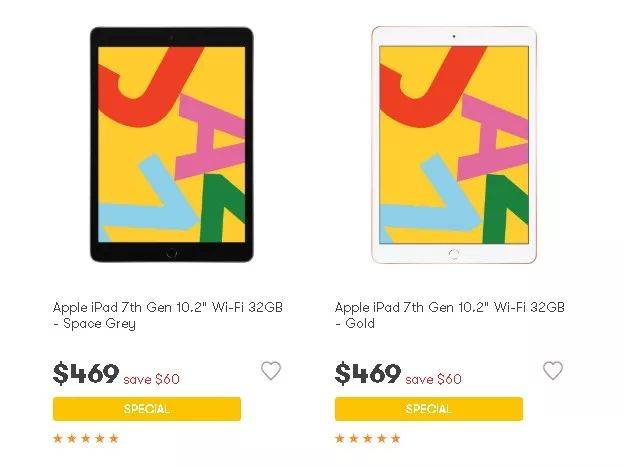
Task: Add Space Grey iPad to wishlist heart
Action: click(271, 371)
